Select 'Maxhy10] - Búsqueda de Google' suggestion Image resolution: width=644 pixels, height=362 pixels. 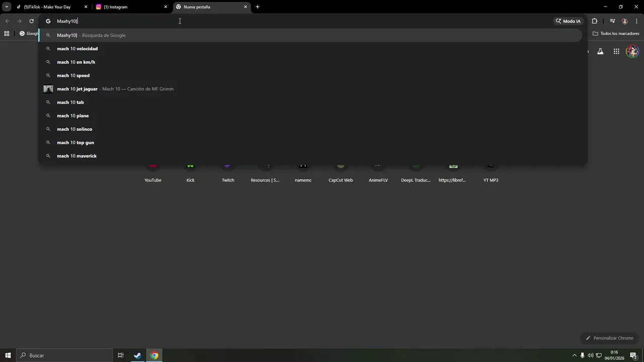(x=310, y=35)
